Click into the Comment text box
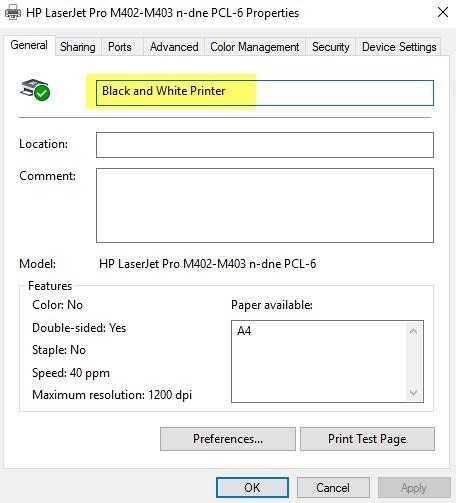The width and height of the screenshot is (456, 503). (265, 205)
